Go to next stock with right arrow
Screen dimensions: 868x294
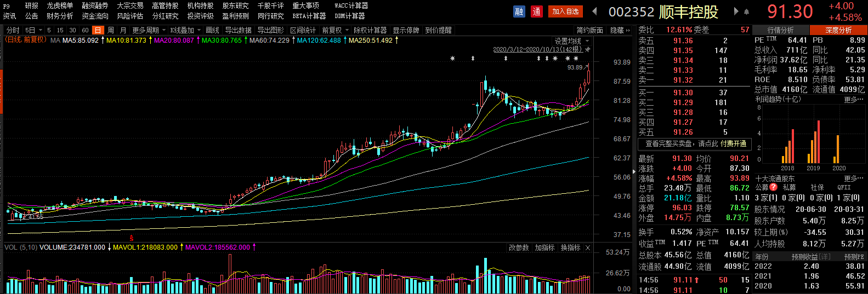(x=735, y=11)
